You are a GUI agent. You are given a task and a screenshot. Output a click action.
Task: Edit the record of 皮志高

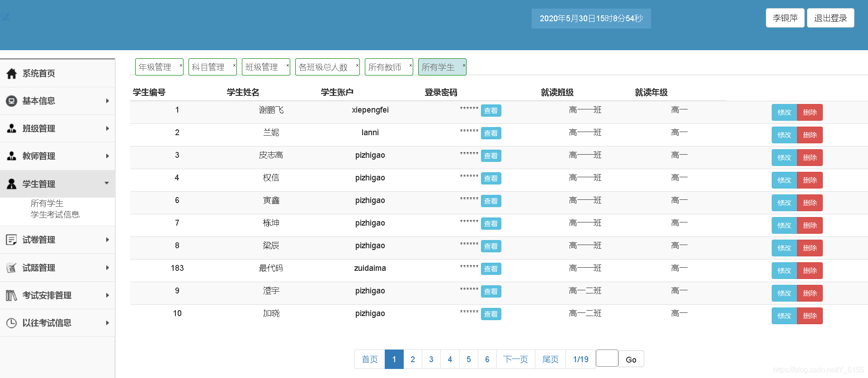click(784, 158)
